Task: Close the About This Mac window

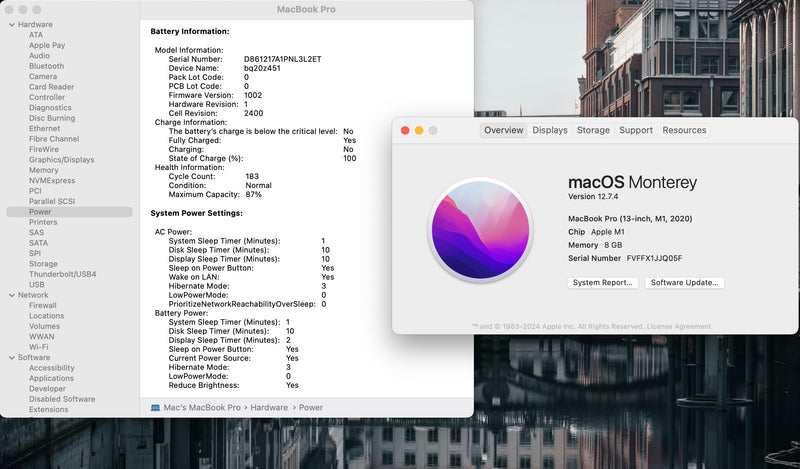Action: click(405, 130)
